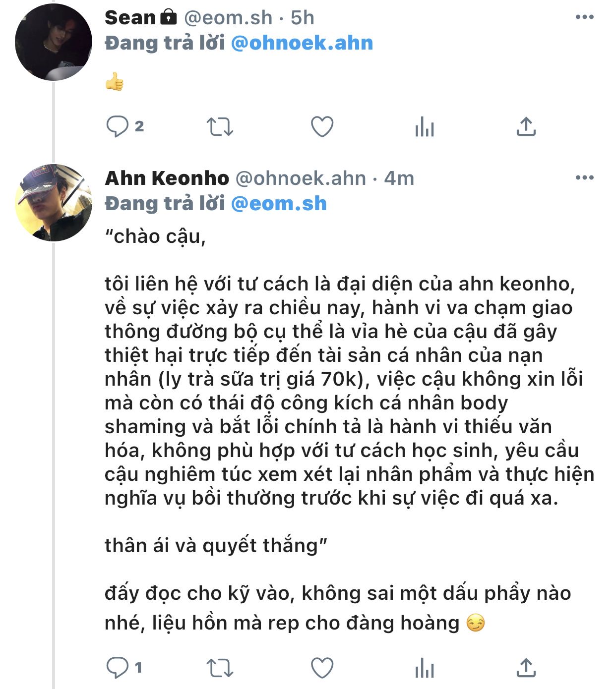Image resolution: width=616 pixels, height=689 pixels.
Task: Open more options on Sean's tweet
Action: tap(584, 17)
